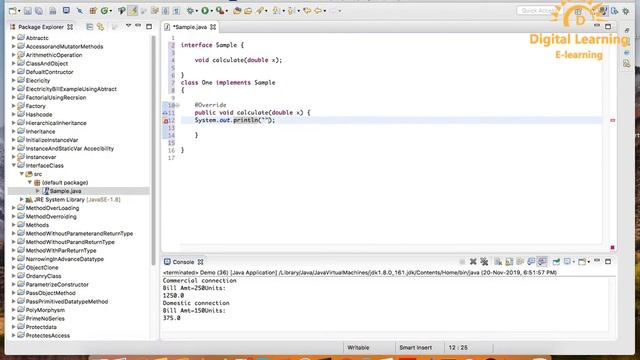Image resolution: width=640 pixels, height=360 pixels.
Task: Collapse the src folder arrow
Action: (x=22, y=174)
